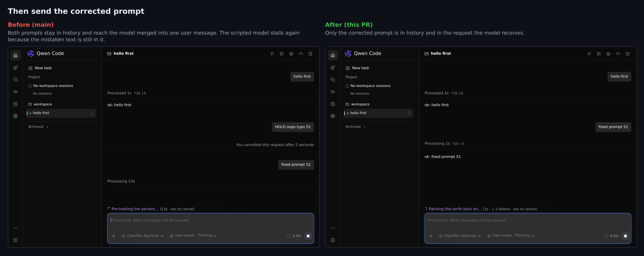The height and width of the screenshot is (256, 644).
Task: Expand Archived section in Before panel sidebar
Action: point(38,127)
